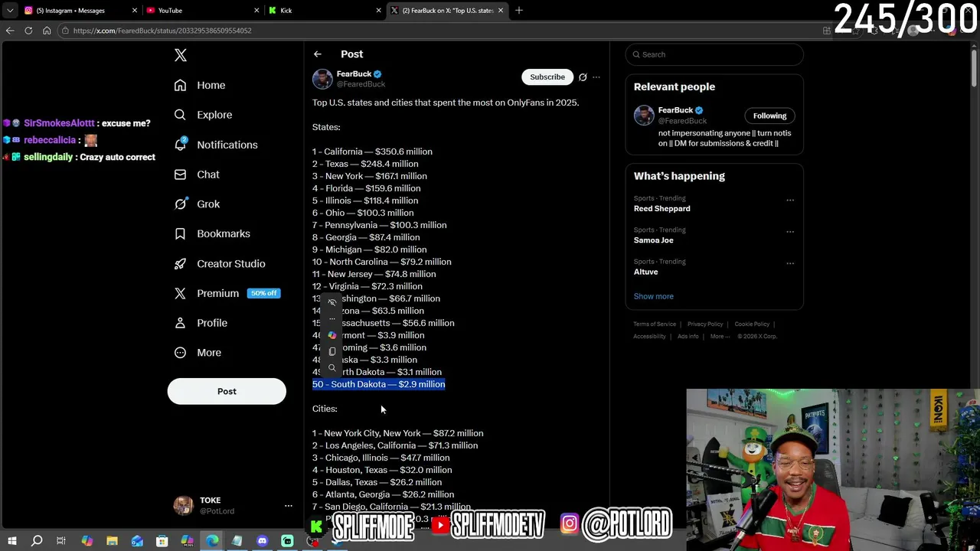Click the large Post button
The width and height of the screenshot is (980, 551).
[x=227, y=391]
